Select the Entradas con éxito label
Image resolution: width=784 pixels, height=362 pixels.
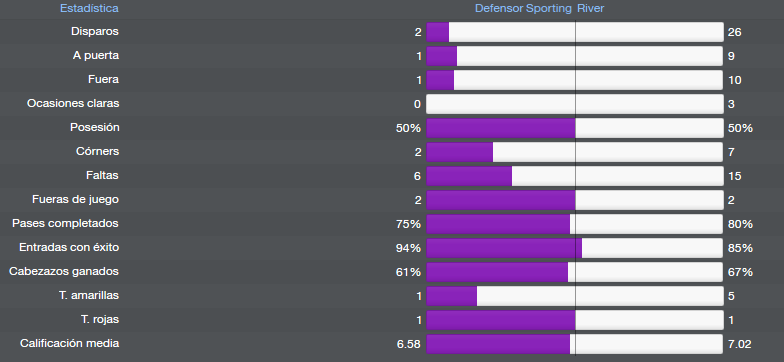[69, 248]
